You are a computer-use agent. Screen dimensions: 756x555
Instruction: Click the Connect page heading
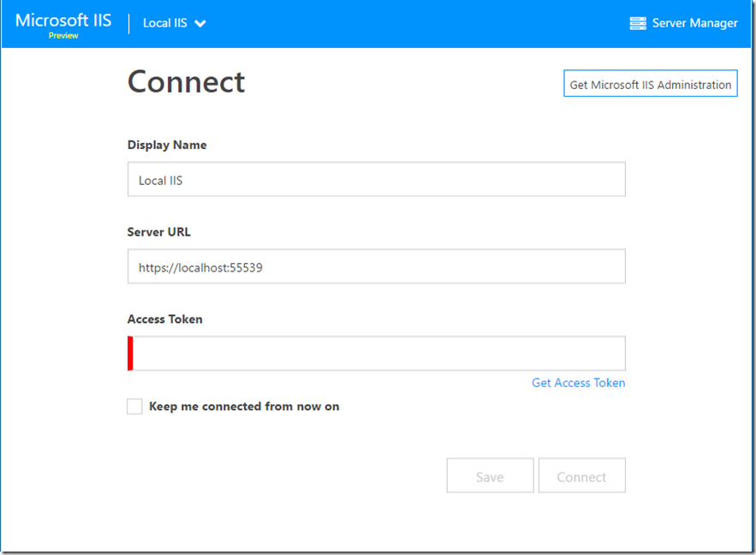[x=186, y=81]
